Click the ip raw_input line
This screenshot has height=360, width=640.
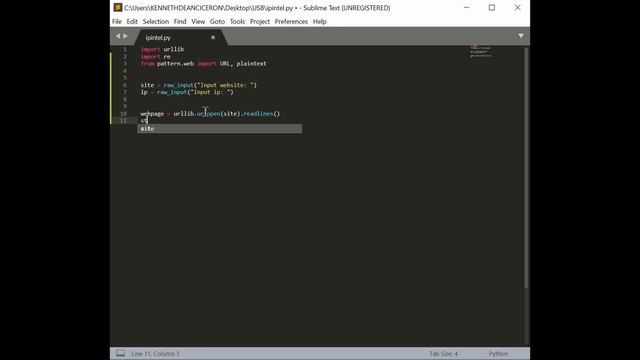(187, 92)
